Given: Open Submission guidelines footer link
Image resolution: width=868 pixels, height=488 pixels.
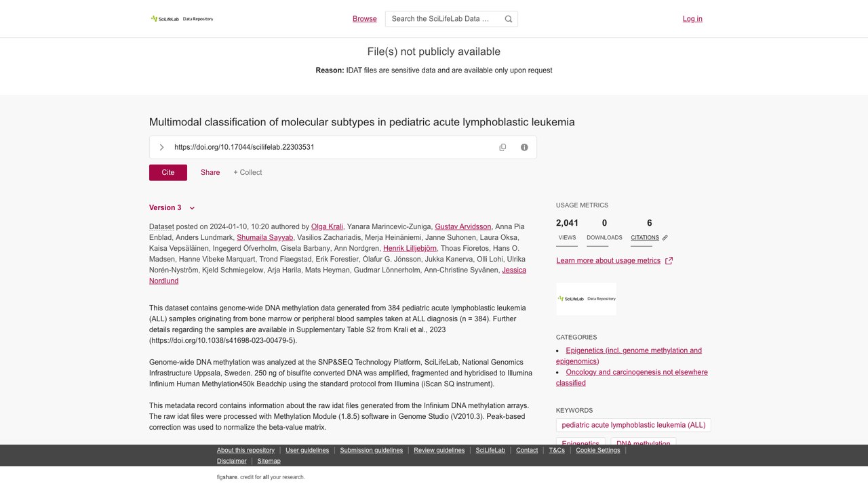Looking at the screenshot, I should coord(372,450).
